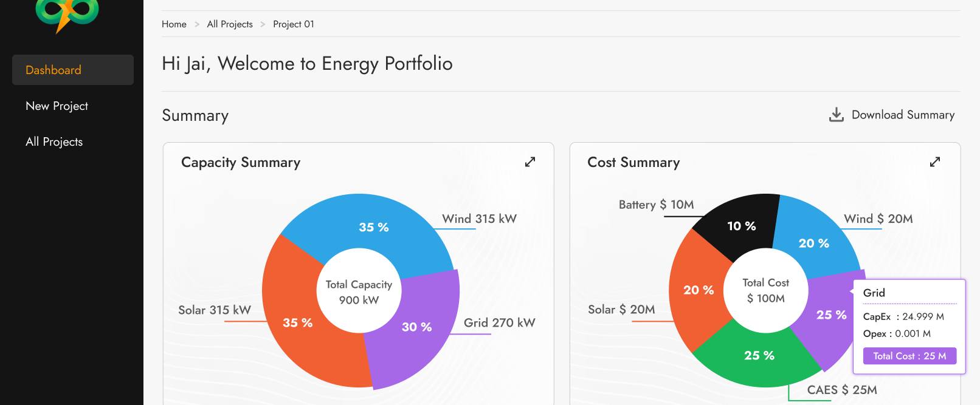Expand the Cost Summary chart
The height and width of the screenshot is (405, 980).
(935, 162)
